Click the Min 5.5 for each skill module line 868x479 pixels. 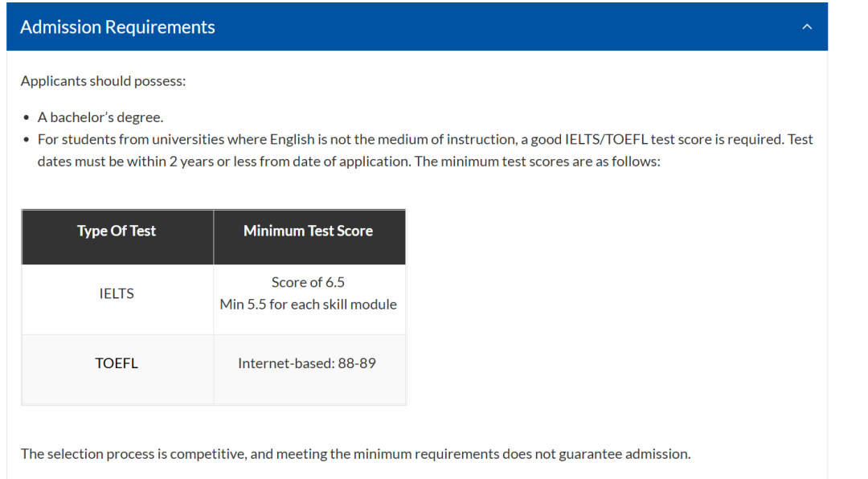(308, 305)
